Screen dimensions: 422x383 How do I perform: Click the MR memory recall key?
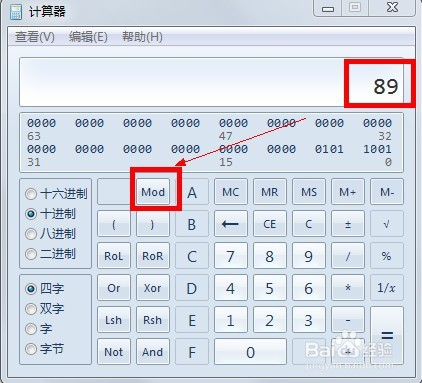270,192
